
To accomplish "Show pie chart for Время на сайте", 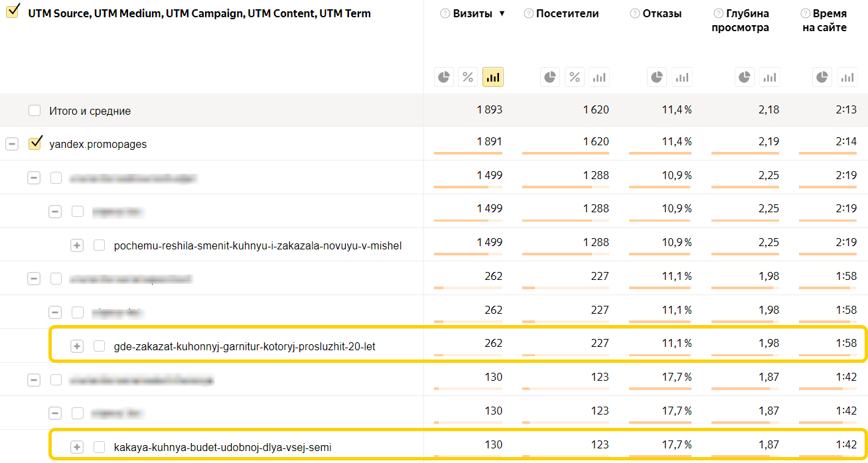I will (x=823, y=77).
